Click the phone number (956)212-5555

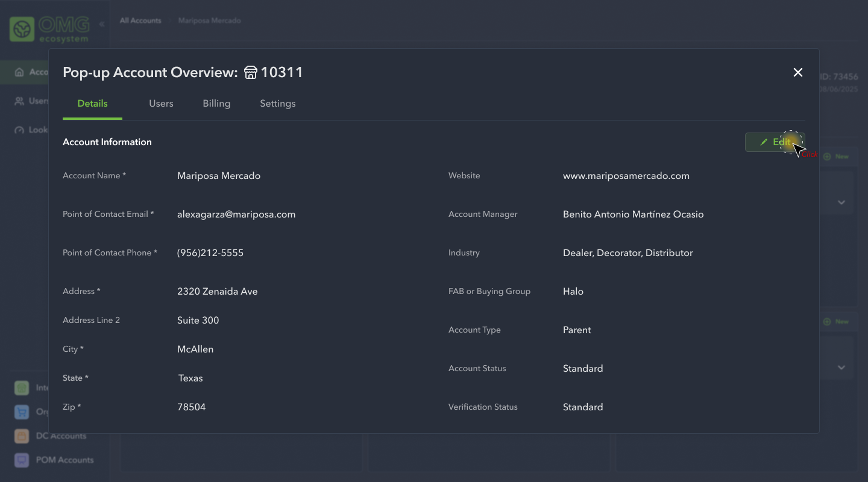click(210, 253)
